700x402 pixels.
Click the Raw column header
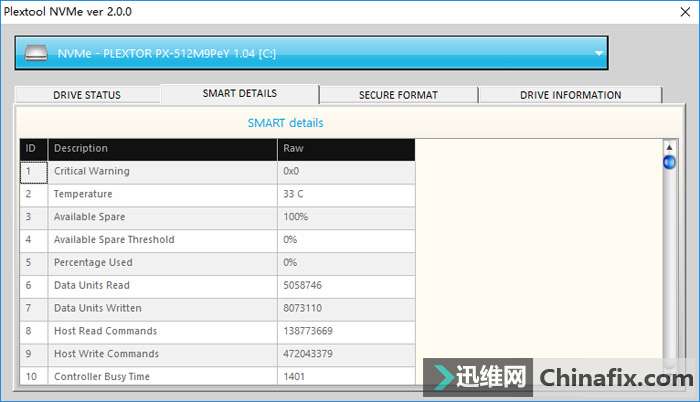tap(346, 149)
